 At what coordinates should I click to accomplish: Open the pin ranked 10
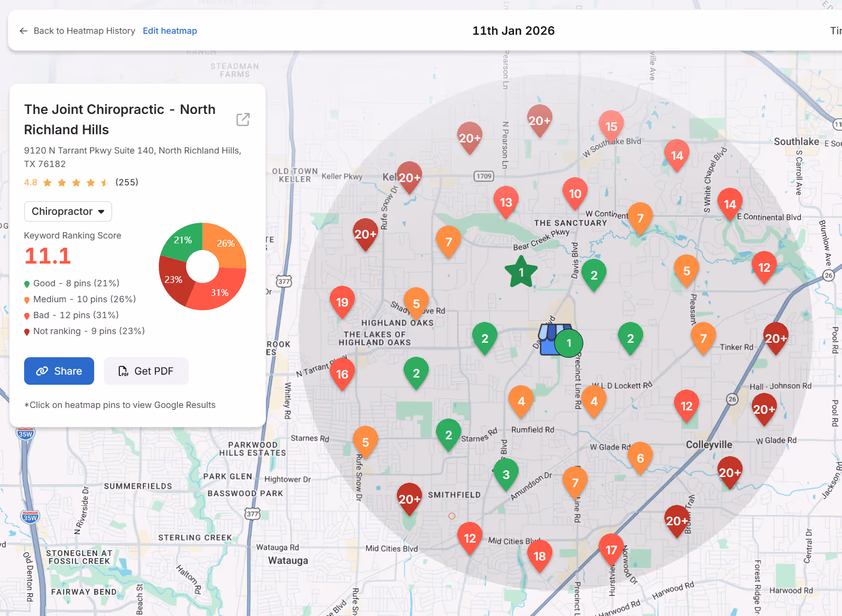[575, 194]
